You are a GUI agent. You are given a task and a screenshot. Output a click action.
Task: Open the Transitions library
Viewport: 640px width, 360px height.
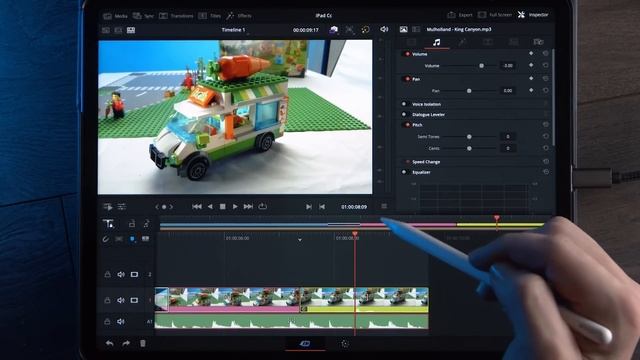[x=176, y=16]
